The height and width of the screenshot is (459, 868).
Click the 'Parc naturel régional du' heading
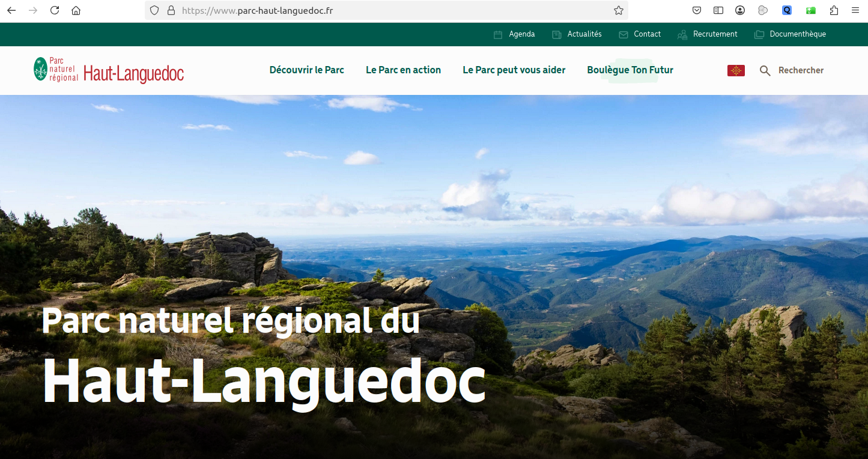tap(231, 321)
